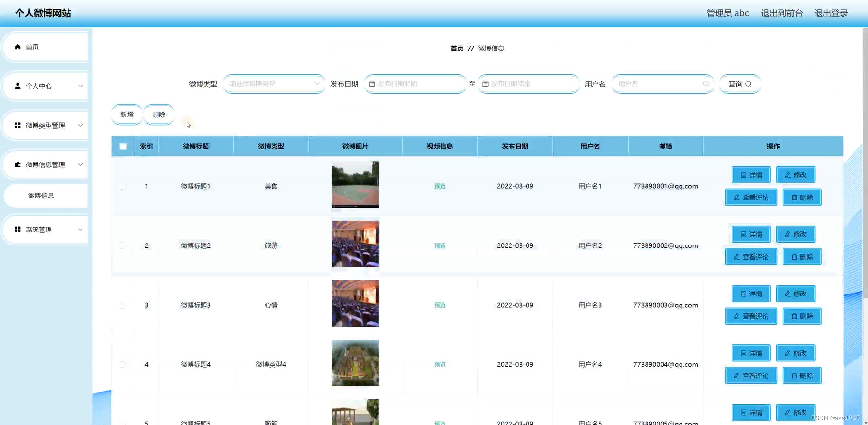This screenshot has height=425, width=868.
Task: Open 详情 for row 微博标题2
Action: pos(751,234)
